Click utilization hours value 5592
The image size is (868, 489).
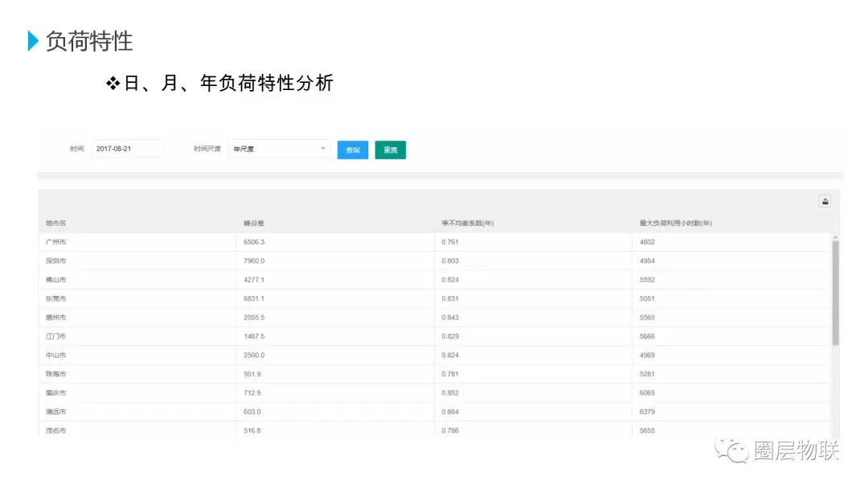pos(647,280)
